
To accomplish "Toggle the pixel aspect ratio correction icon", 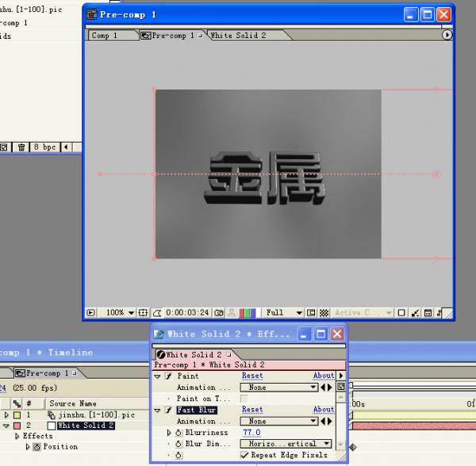I will point(401,312).
